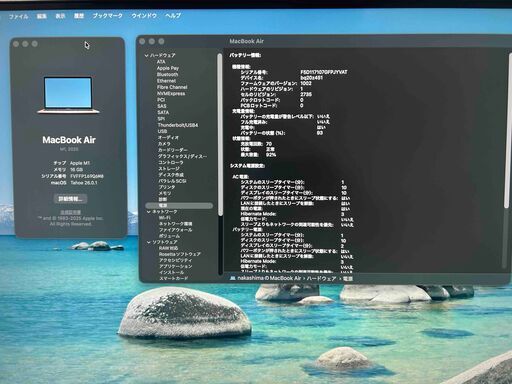Select ストレージ in the sidebar
512x384 pixels.
[x=169, y=169]
